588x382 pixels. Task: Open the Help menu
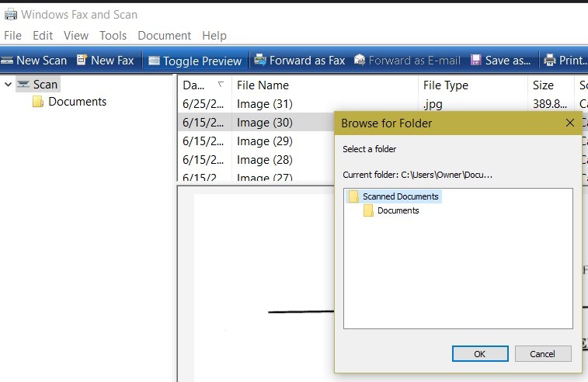[214, 35]
